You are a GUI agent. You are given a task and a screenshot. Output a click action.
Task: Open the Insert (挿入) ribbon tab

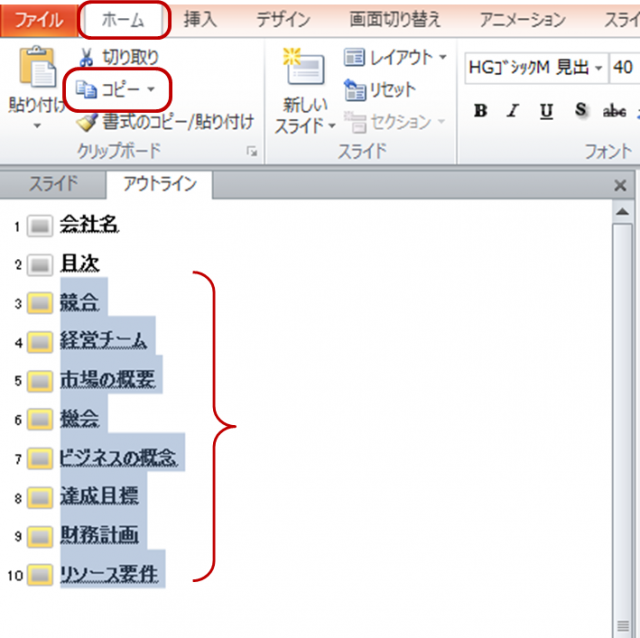(200, 19)
